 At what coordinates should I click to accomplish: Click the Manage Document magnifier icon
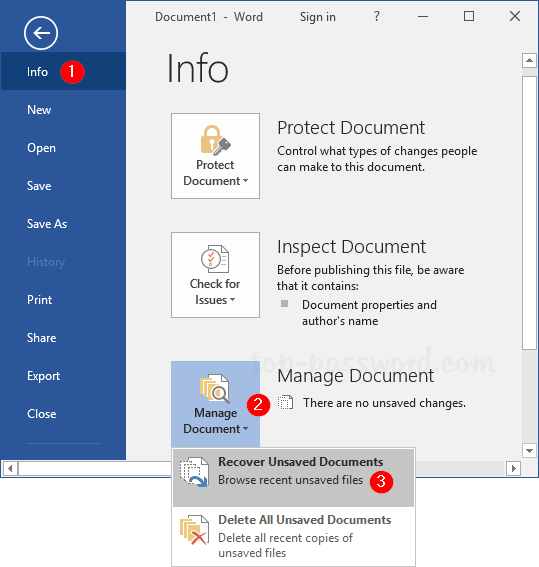tap(215, 388)
